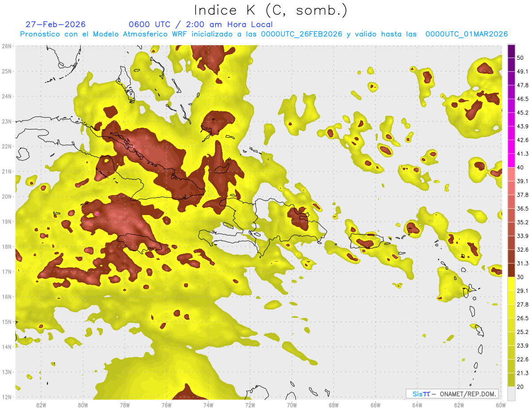Click the longitude label "74W"

pyautogui.click(x=208, y=405)
